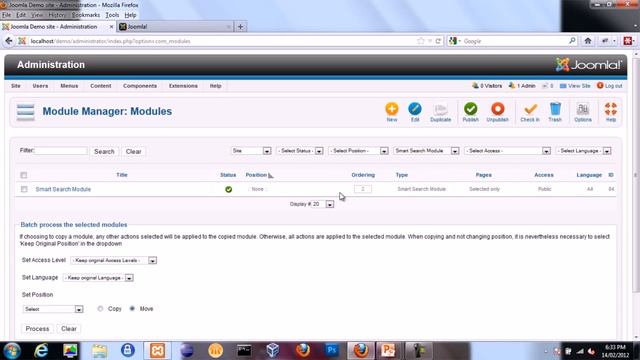Select the Copy radio button

[100, 309]
